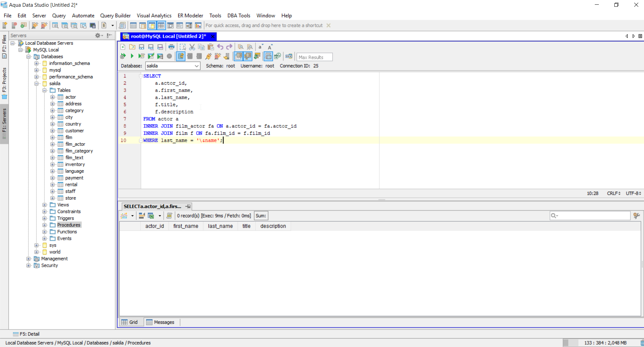Click the Max Results input field
The width and height of the screenshot is (644, 347).
click(314, 57)
